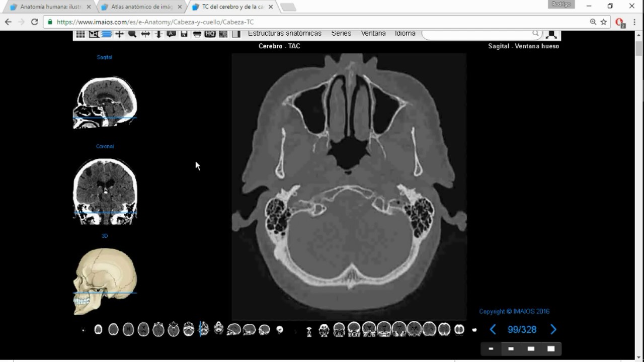Select the magnifier zoom tool in toolbar

[x=132, y=34]
